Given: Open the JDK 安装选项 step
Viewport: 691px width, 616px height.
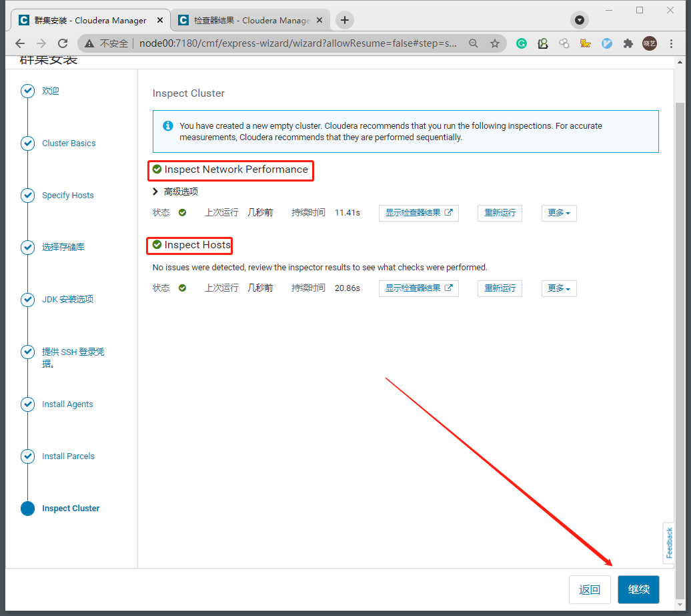Looking at the screenshot, I should point(67,300).
